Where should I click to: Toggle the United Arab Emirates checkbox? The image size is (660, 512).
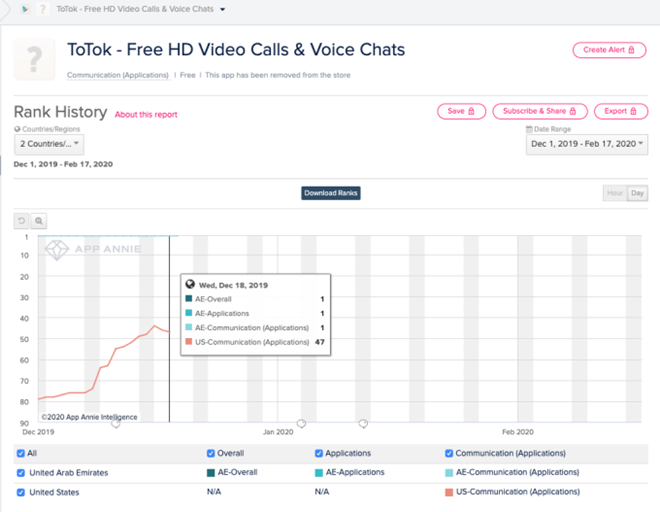click(22, 472)
